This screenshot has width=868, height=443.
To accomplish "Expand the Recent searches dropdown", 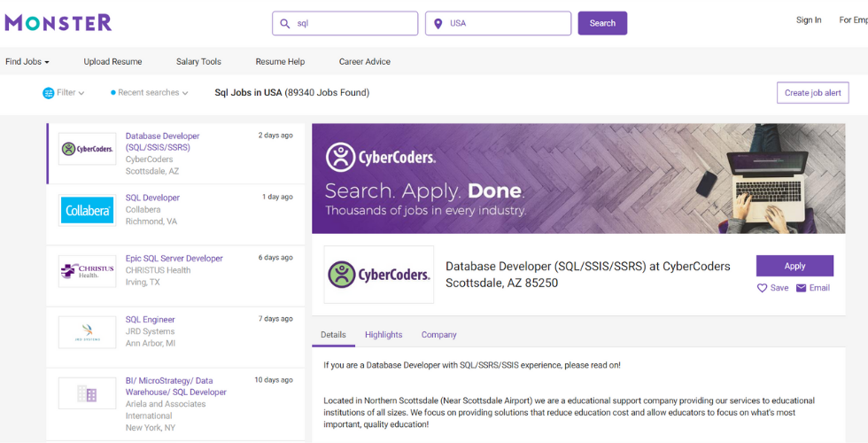I will [x=150, y=92].
